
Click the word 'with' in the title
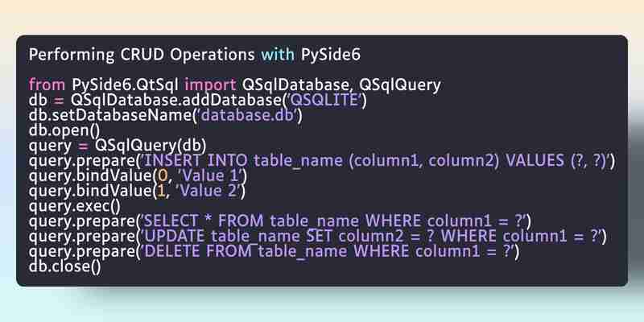(x=278, y=55)
